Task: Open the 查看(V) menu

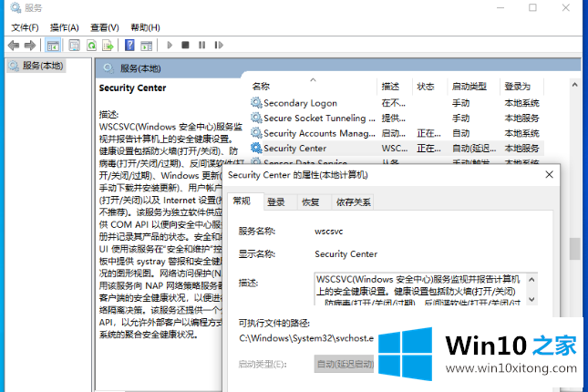Action: tap(105, 27)
